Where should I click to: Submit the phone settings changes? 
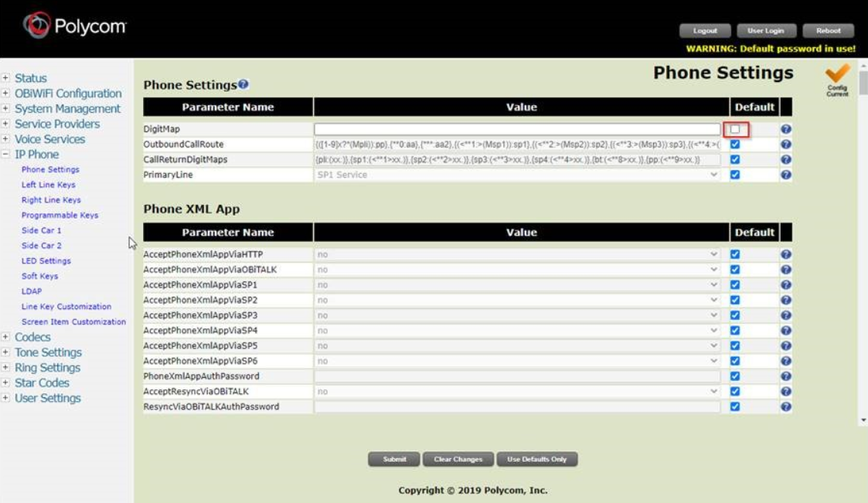tap(394, 458)
